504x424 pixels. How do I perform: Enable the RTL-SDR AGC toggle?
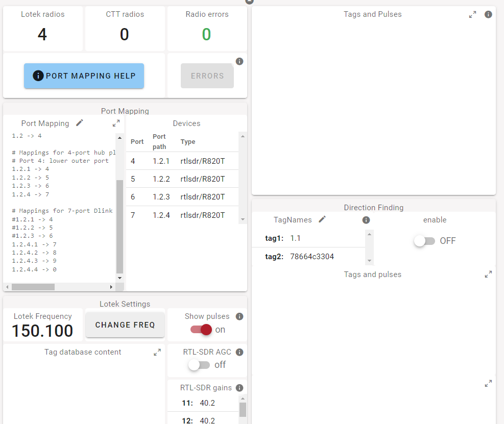[199, 365]
